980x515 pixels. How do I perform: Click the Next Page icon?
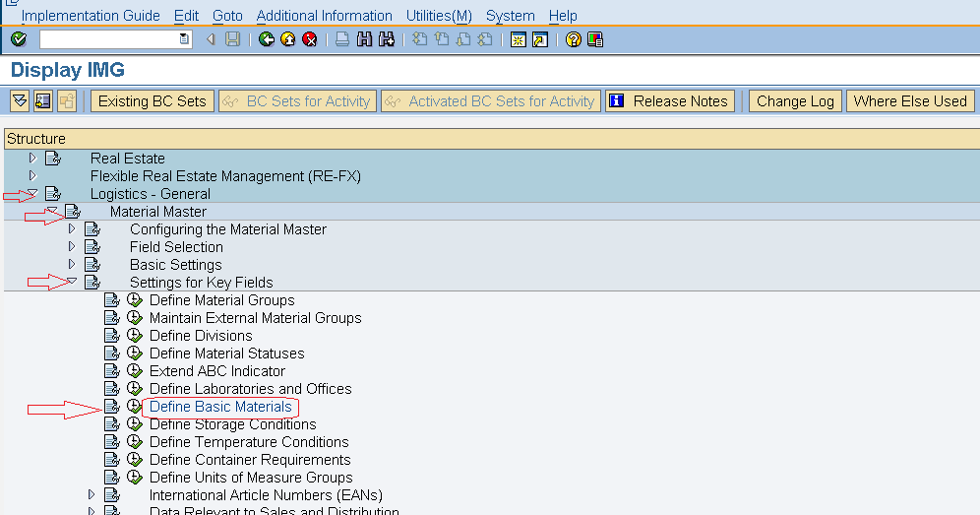coord(463,39)
